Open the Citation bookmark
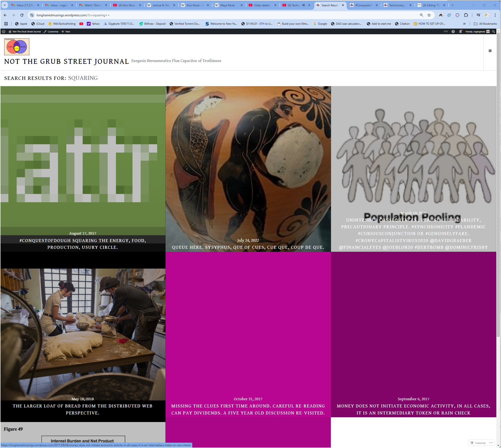501x448 pixels. (402, 24)
